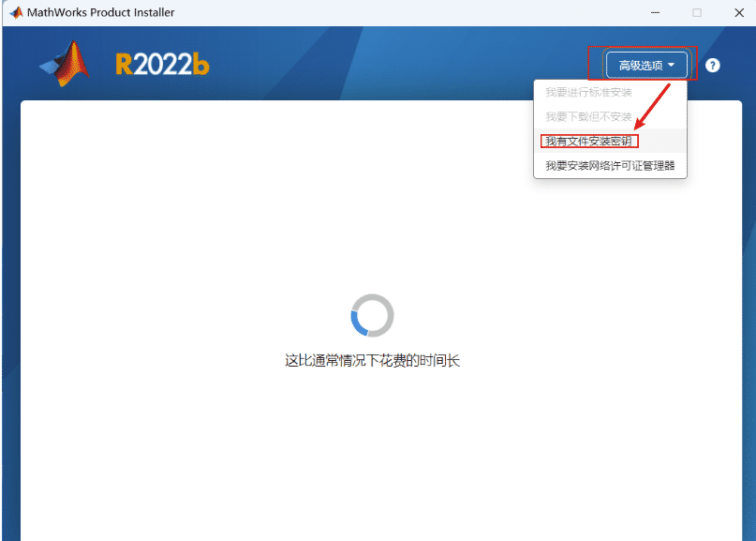Choose 我要安装网络许可证管理器 menu entry
This screenshot has width=756, height=541.
(x=610, y=166)
